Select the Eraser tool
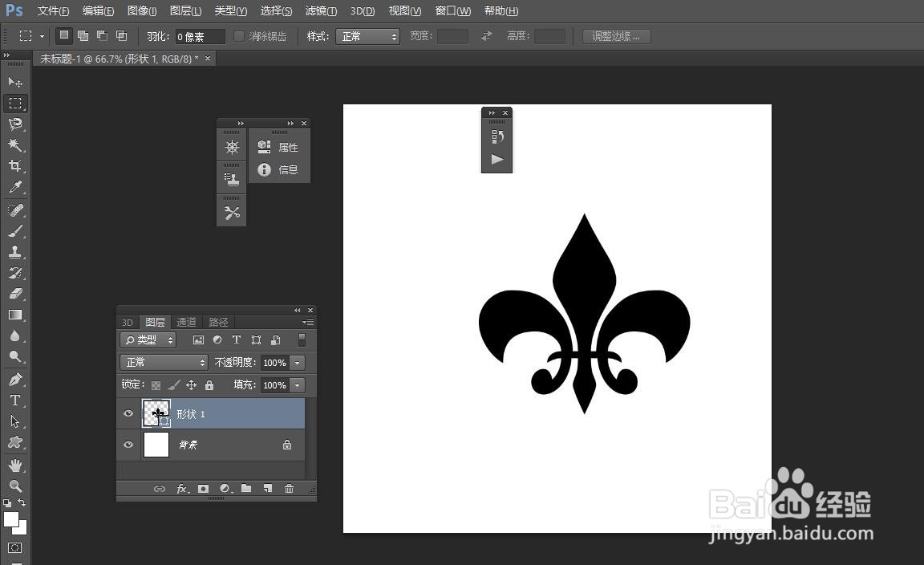 [x=15, y=294]
